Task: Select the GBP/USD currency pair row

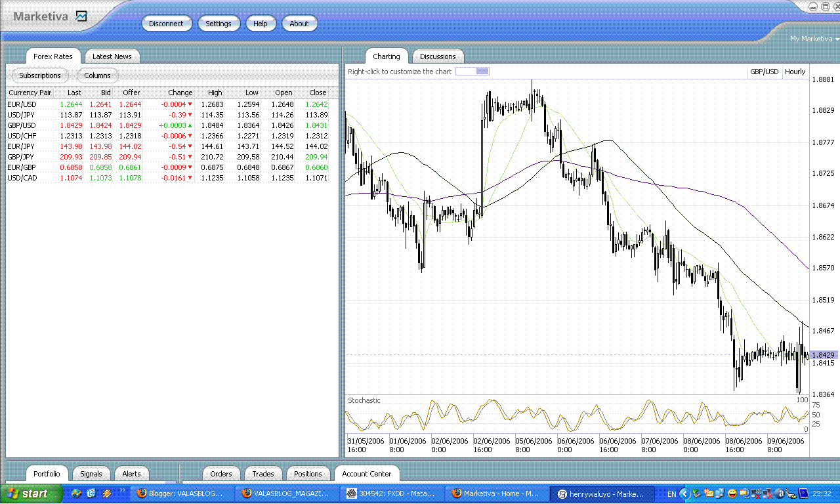Action: click(x=168, y=125)
